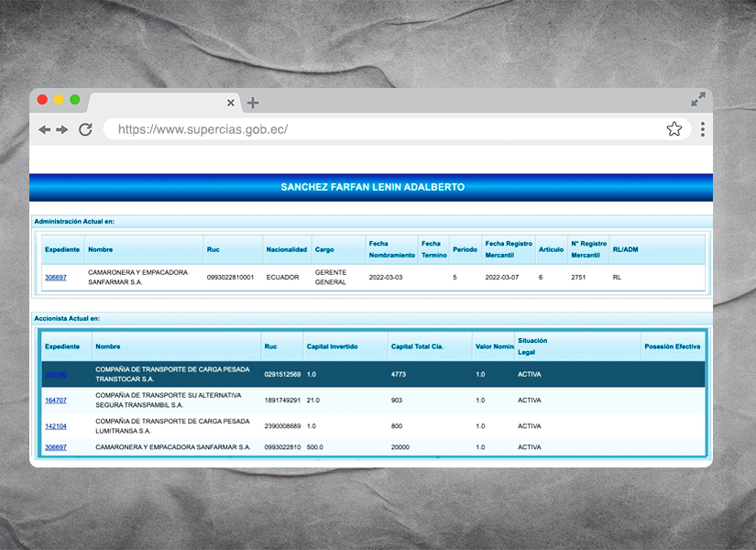Click the Fecha Nombramiento column header

pyautogui.click(x=391, y=249)
